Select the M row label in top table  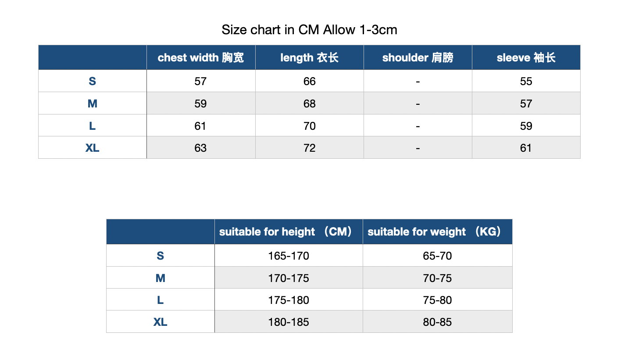pos(93,103)
